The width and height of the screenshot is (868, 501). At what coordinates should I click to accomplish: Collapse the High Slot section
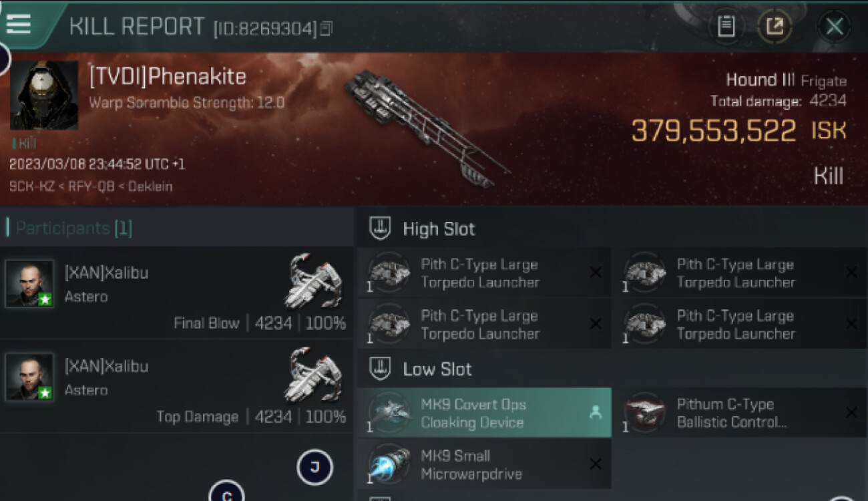tap(380, 228)
